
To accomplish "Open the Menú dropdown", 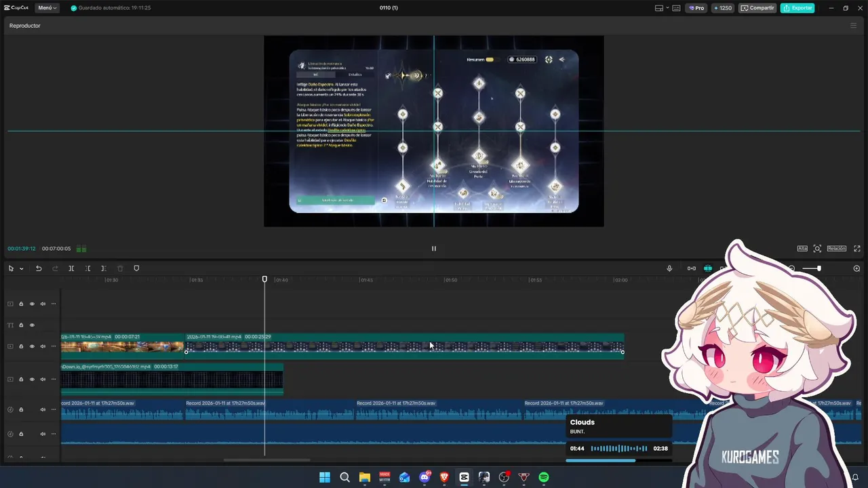I will click(x=47, y=8).
